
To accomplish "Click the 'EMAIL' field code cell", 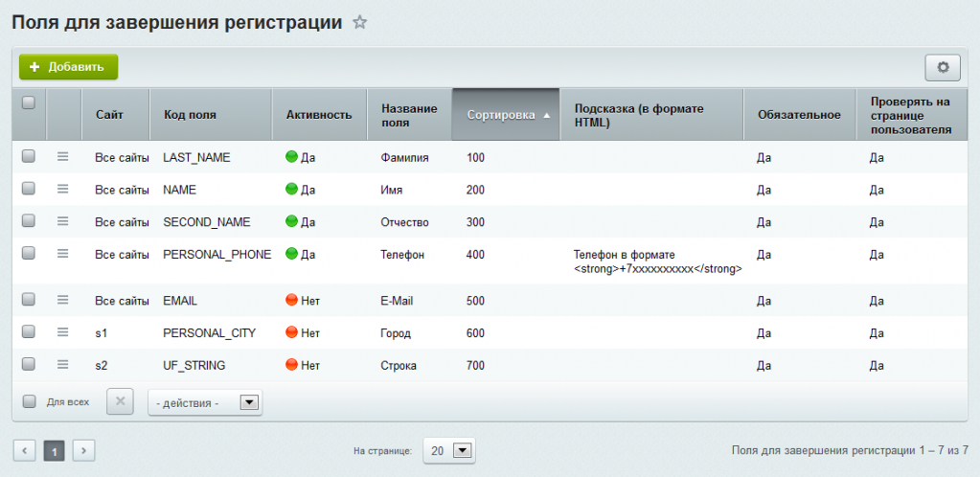I will coord(180,301).
